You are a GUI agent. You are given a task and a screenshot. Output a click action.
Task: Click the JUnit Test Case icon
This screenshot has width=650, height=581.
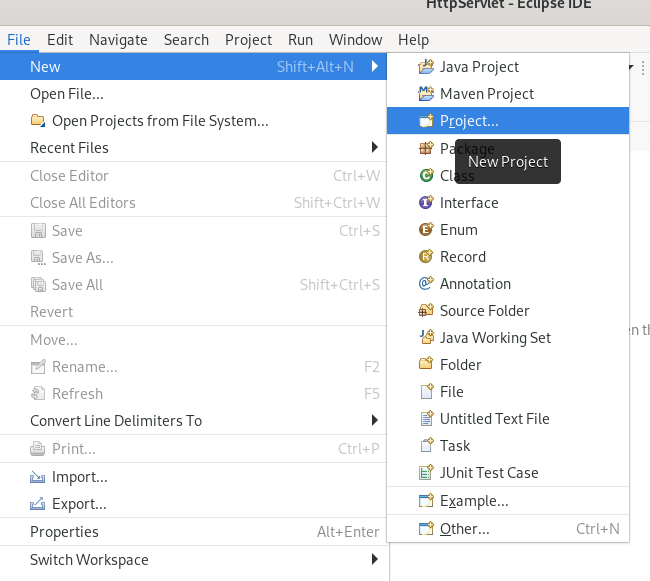pyautogui.click(x=426, y=472)
